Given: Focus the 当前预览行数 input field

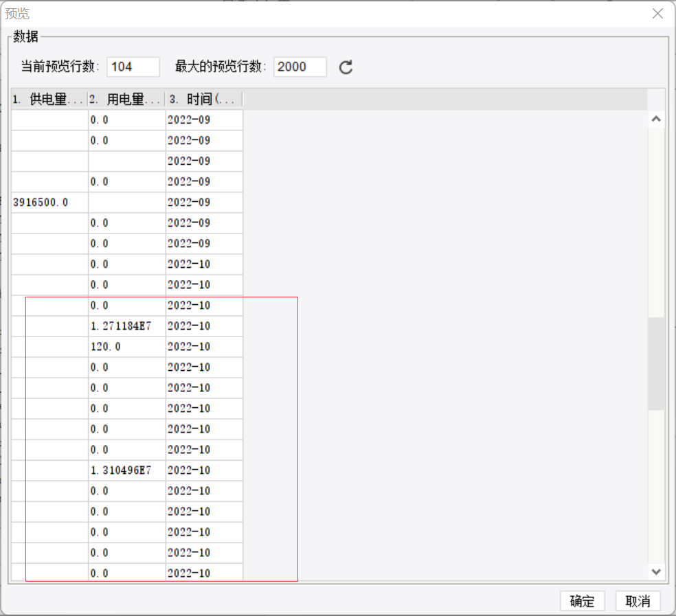Looking at the screenshot, I should point(133,67).
